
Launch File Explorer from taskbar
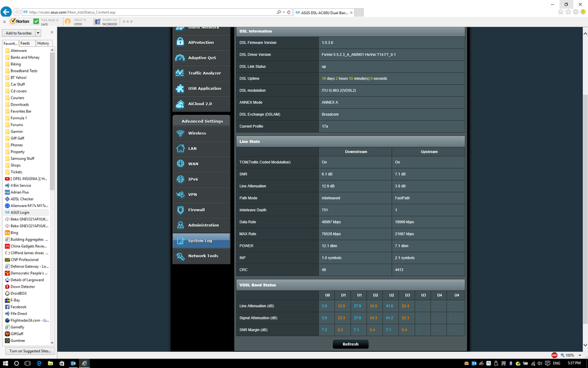(50, 363)
